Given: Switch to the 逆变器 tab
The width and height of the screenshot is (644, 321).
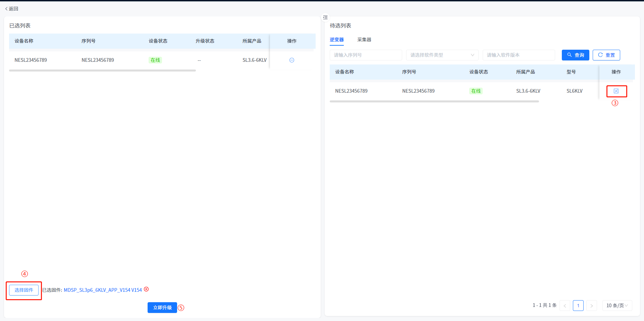Looking at the screenshot, I should pos(336,40).
